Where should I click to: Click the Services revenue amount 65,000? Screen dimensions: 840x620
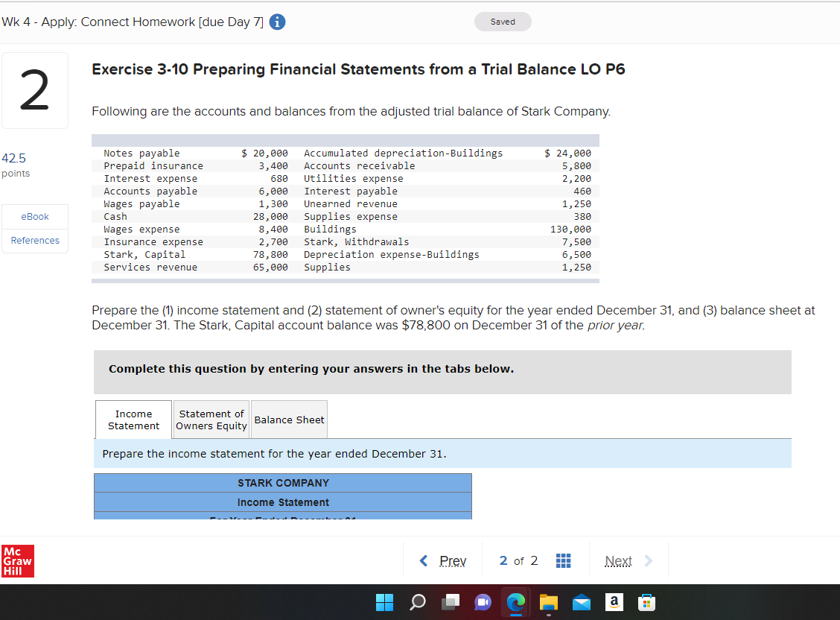pos(270,268)
